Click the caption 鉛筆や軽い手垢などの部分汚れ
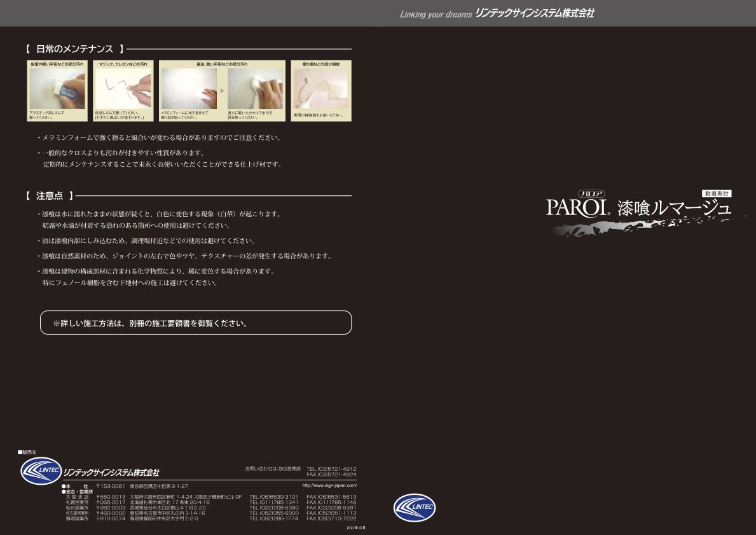756x535 pixels. click(57, 64)
